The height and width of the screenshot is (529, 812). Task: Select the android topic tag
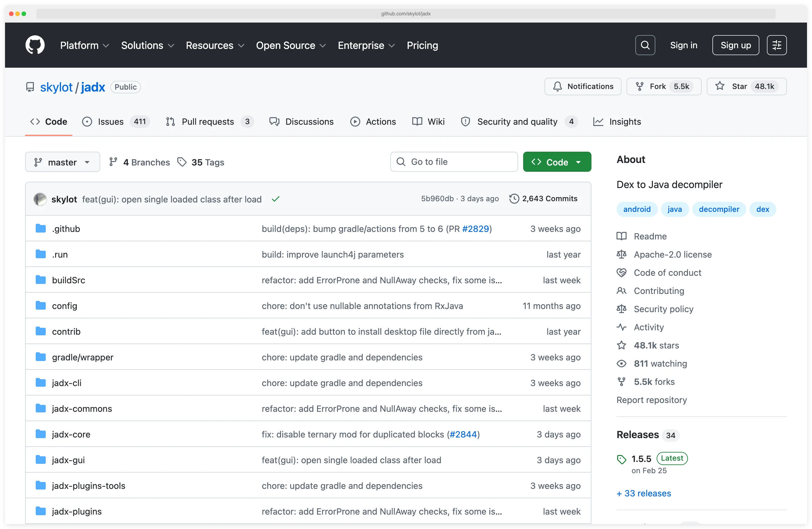pyautogui.click(x=637, y=209)
